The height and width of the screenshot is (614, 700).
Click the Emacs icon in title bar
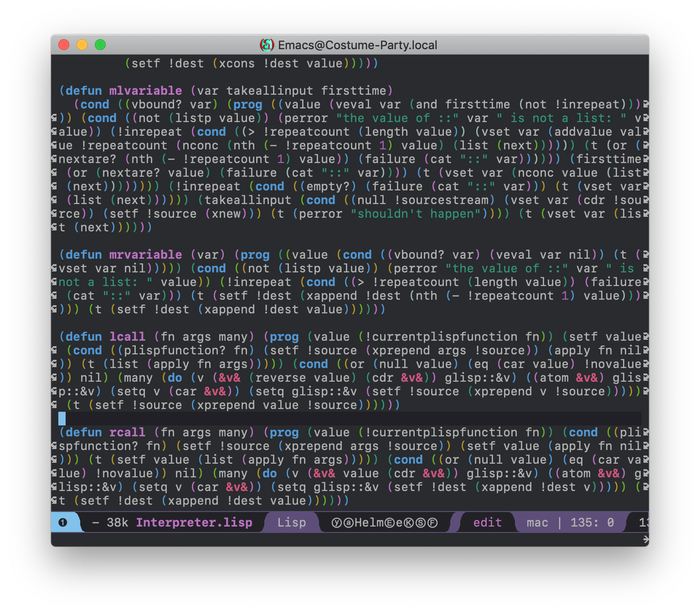click(267, 45)
